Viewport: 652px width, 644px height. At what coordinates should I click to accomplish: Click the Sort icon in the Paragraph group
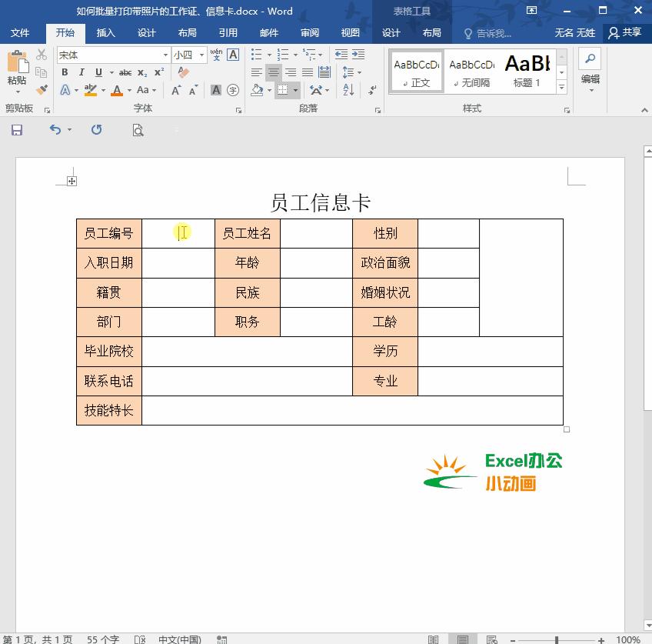(348, 89)
